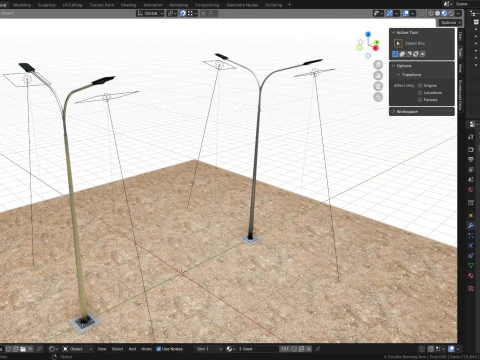Toggle X-ray mode icon

point(422,13)
